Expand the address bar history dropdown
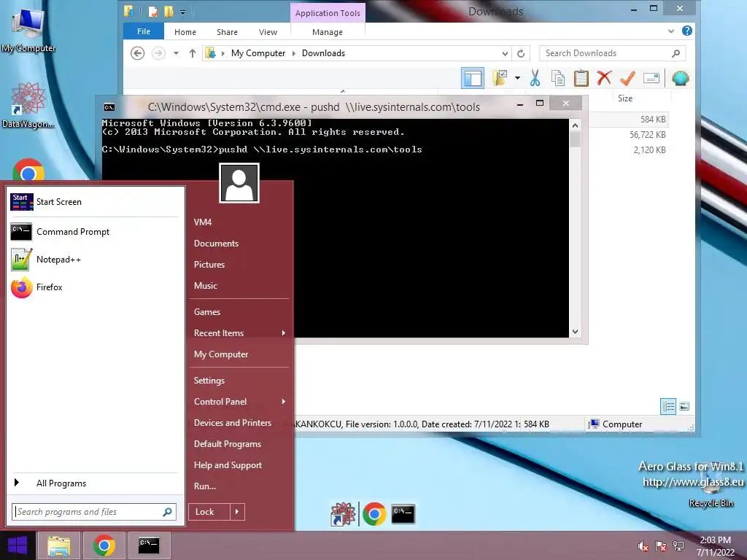This screenshot has width=747, height=560. point(505,53)
